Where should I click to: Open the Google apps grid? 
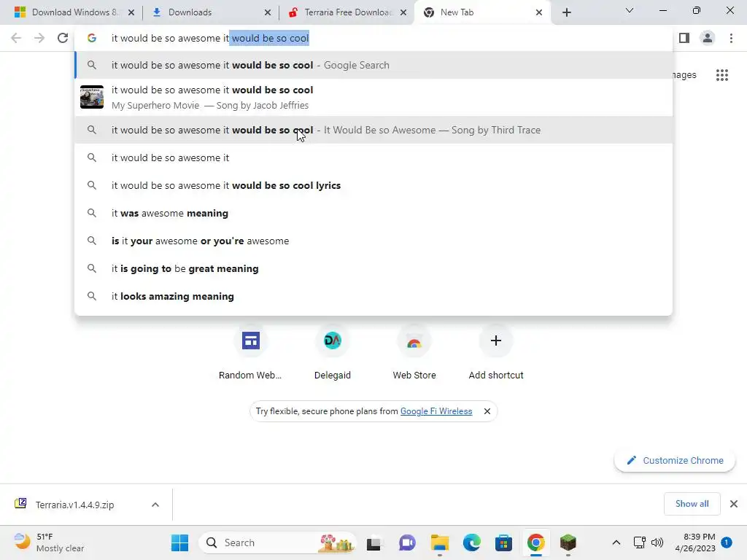(x=721, y=75)
